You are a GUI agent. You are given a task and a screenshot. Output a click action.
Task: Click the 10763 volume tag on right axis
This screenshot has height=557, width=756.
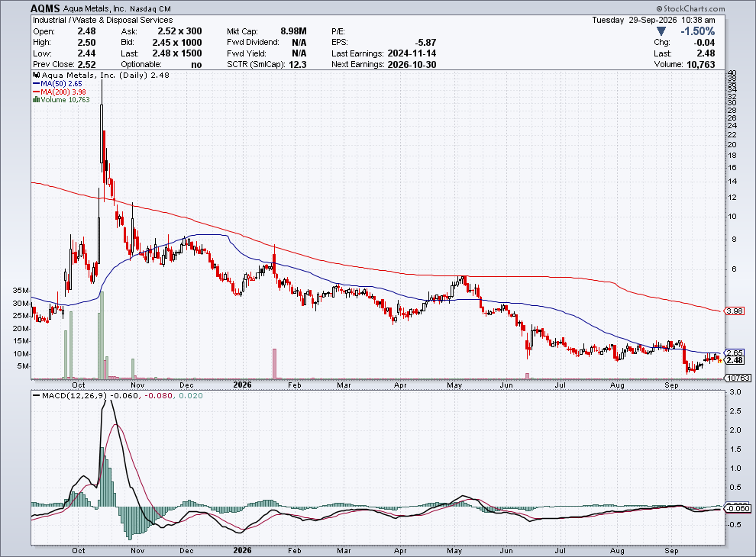(x=738, y=378)
